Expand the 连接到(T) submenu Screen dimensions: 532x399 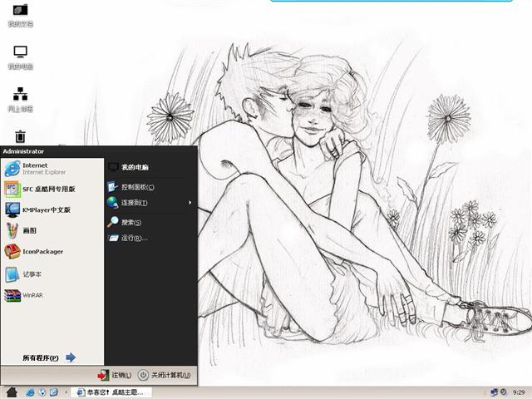[x=148, y=203]
